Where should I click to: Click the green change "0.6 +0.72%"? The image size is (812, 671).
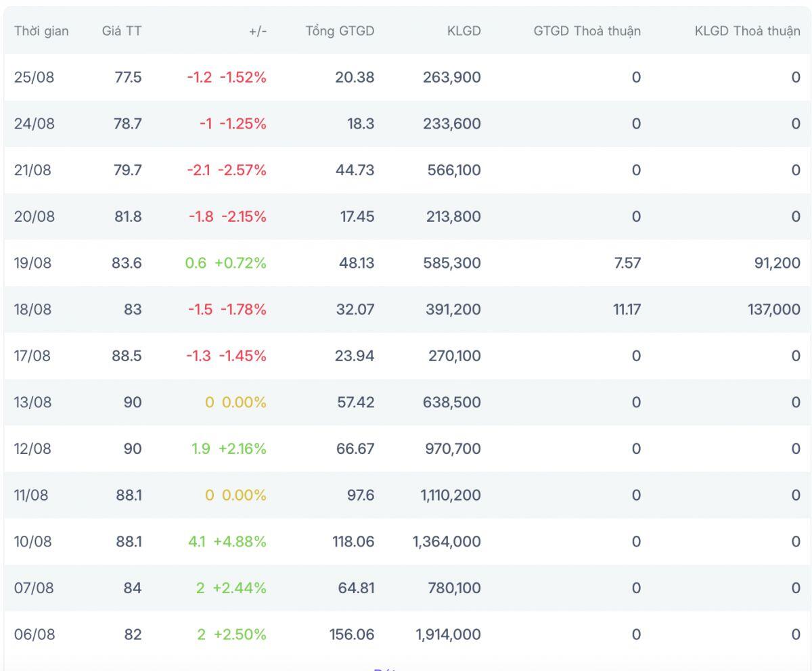226,263
